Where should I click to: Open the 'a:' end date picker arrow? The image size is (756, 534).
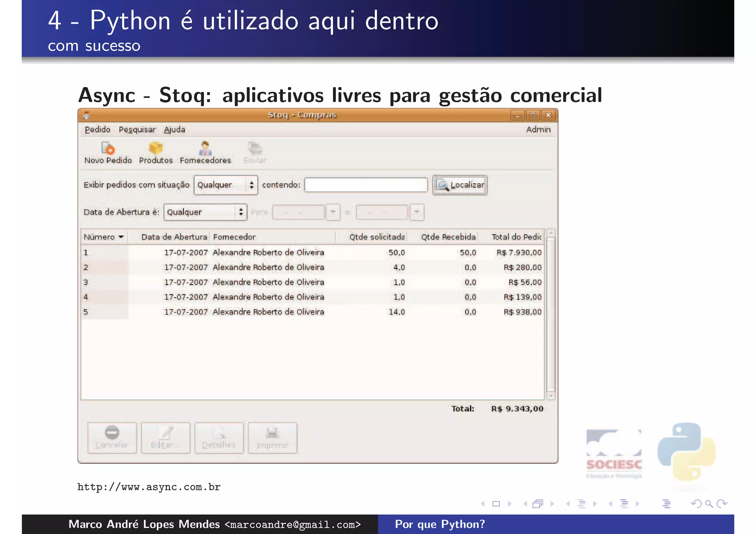coord(417,212)
